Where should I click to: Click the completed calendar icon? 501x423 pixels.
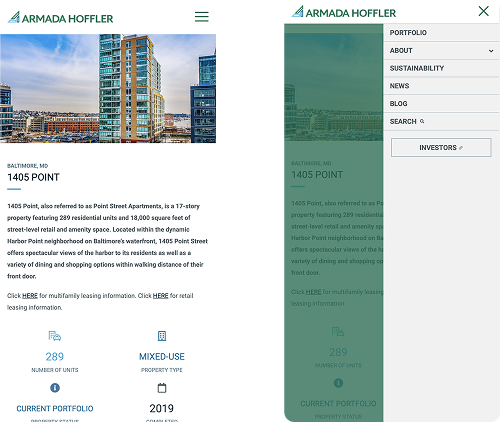click(x=162, y=388)
